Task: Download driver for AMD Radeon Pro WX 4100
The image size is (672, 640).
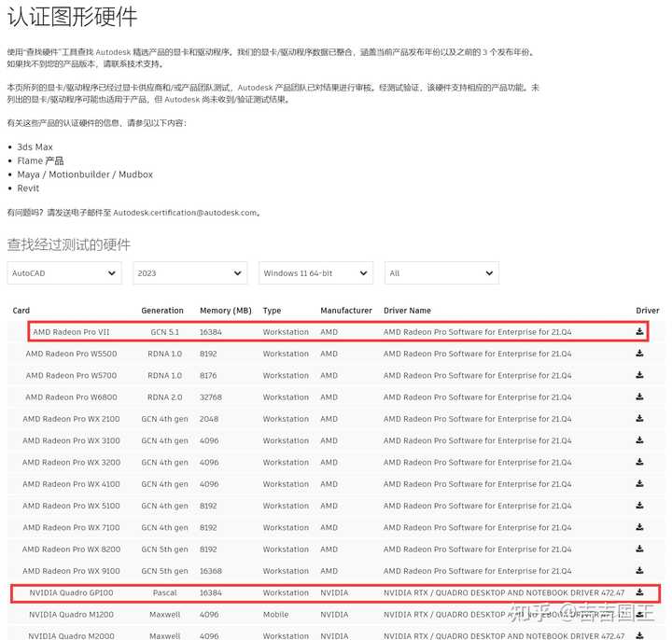Action: 639,484
